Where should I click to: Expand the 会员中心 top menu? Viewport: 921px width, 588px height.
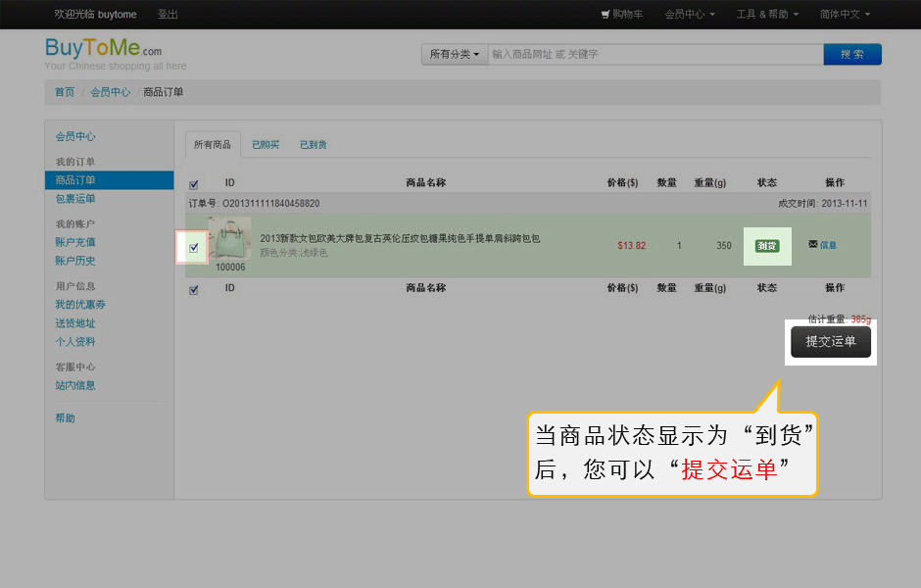point(689,15)
